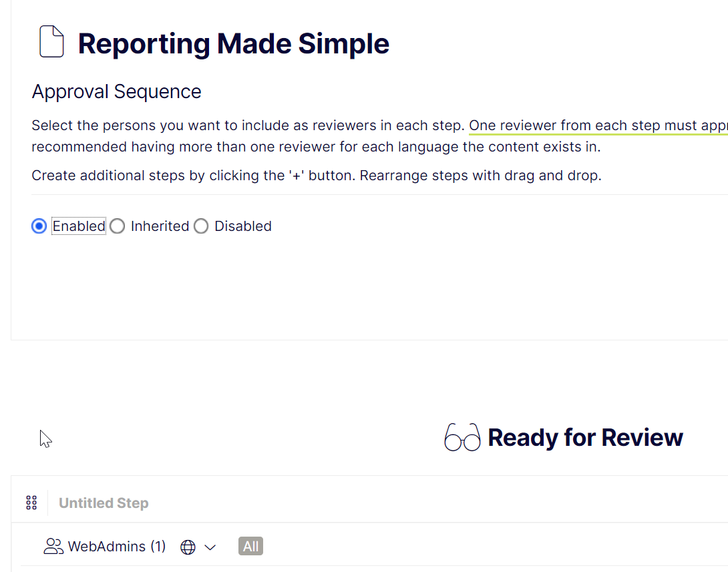Click the Approval Sequence heading
The image size is (728, 572).
click(116, 91)
